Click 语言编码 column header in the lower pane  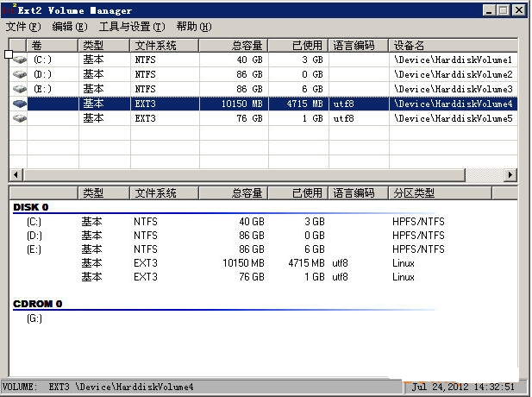(x=359, y=193)
